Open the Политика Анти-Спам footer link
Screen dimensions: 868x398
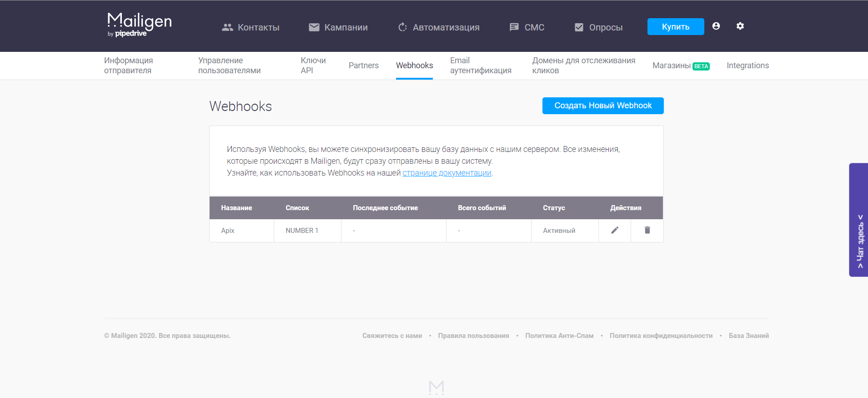coord(559,336)
